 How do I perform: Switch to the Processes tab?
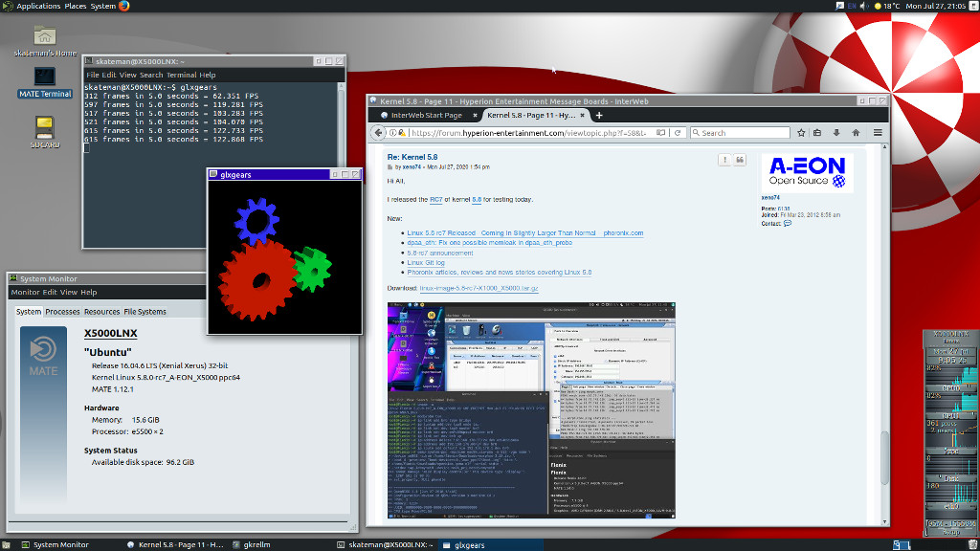click(62, 312)
